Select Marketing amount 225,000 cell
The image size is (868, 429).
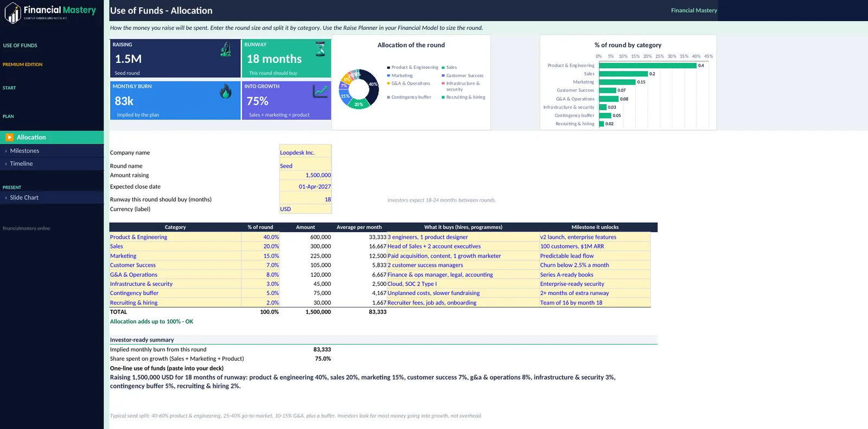[x=305, y=256]
